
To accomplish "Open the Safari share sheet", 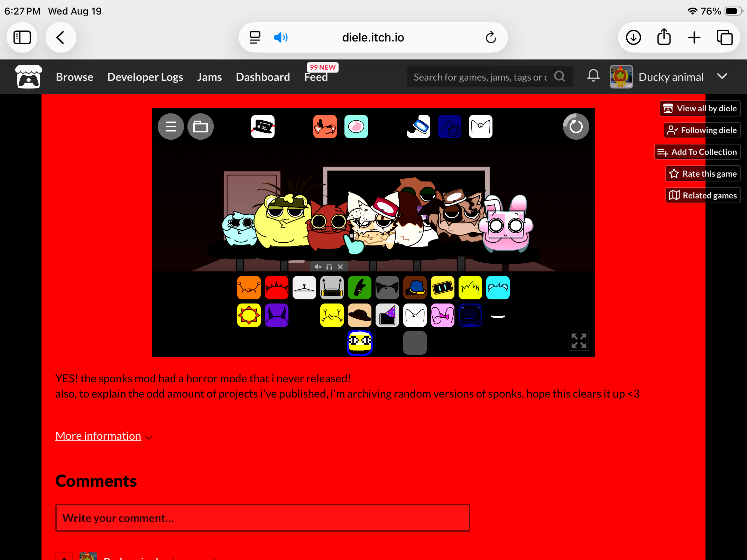I will coord(664,37).
